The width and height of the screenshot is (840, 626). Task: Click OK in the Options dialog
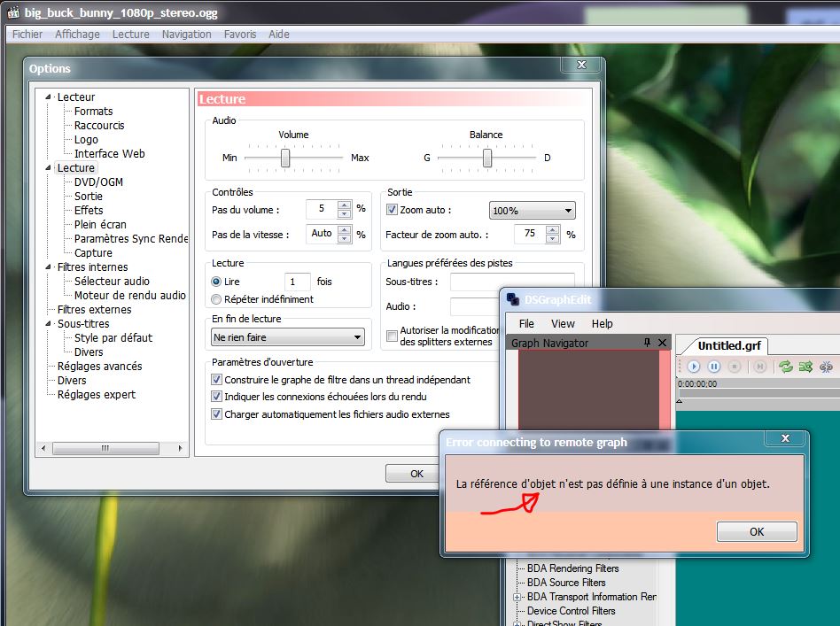(416, 474)
